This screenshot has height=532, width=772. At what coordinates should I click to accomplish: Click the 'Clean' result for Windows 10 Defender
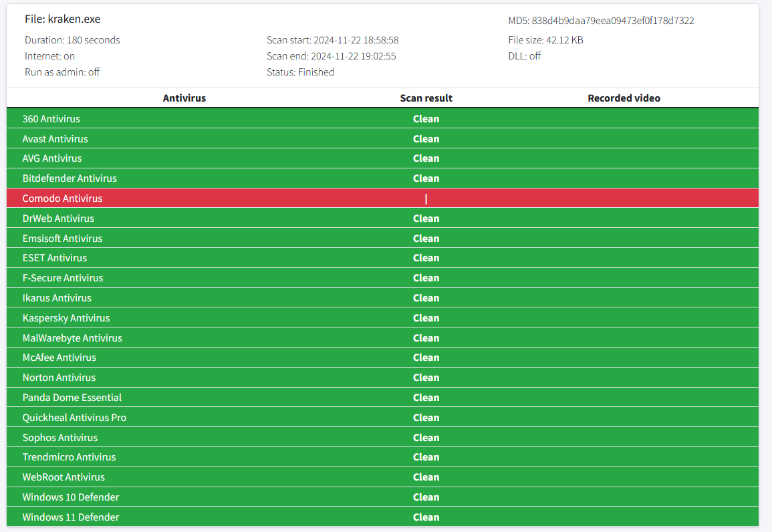426,497
